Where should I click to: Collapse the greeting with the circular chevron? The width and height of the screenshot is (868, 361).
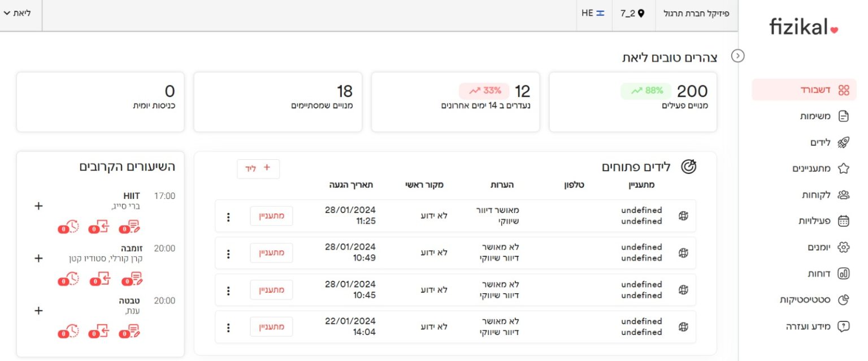pos(738,56)
